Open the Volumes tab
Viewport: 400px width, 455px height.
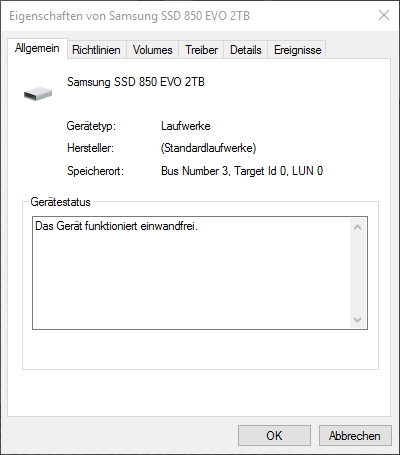point(153,50)
